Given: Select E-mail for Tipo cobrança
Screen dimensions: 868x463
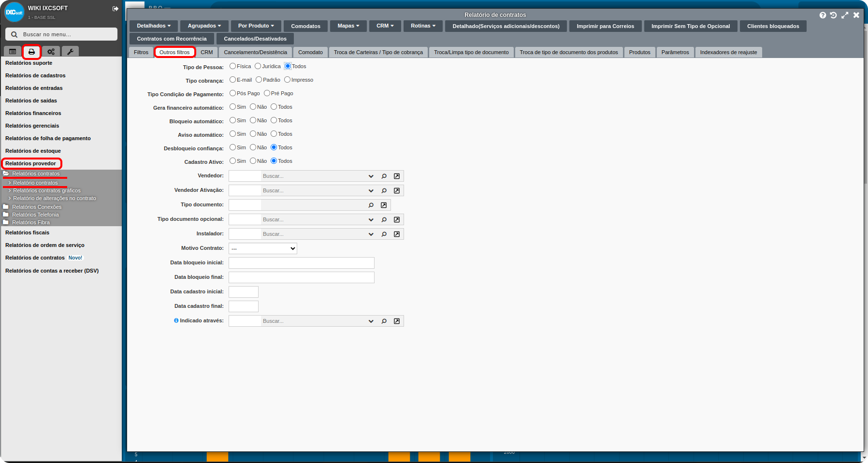Looking at the screenshot, I should coord(232,80).
